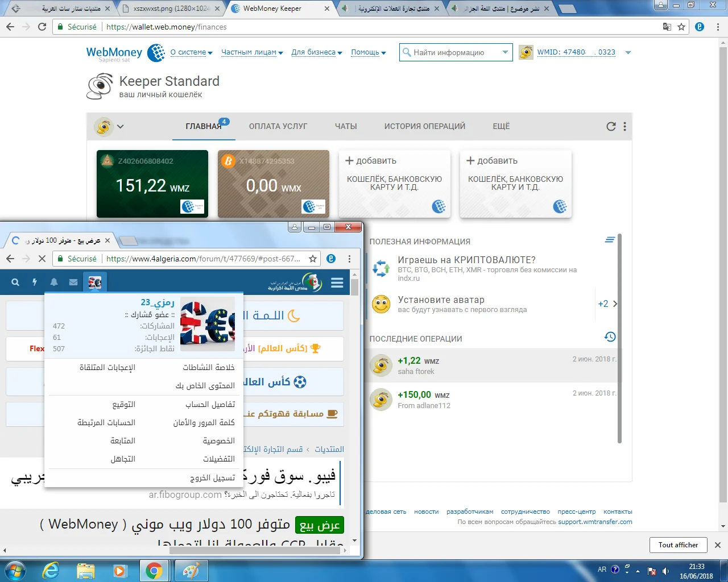728x582 pixels.
Task: Select تسجيل الخروج from the user menu
Action: point(212,478)
